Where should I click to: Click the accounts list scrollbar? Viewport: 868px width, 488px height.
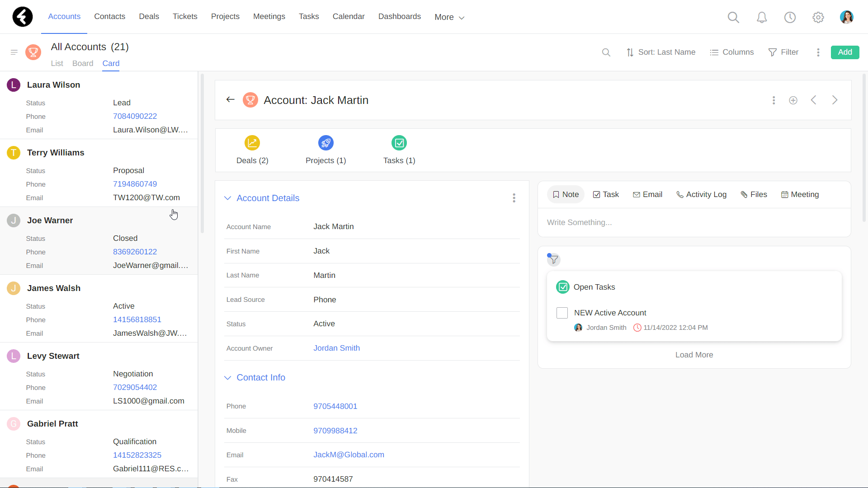click(x=202, y=154)
